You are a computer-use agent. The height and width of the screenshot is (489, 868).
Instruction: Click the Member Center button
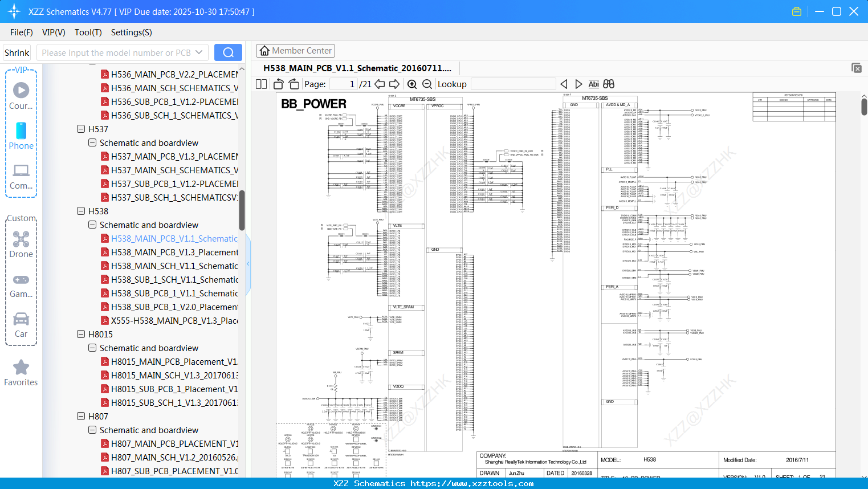pyautogui.click(x=295, y=51)
